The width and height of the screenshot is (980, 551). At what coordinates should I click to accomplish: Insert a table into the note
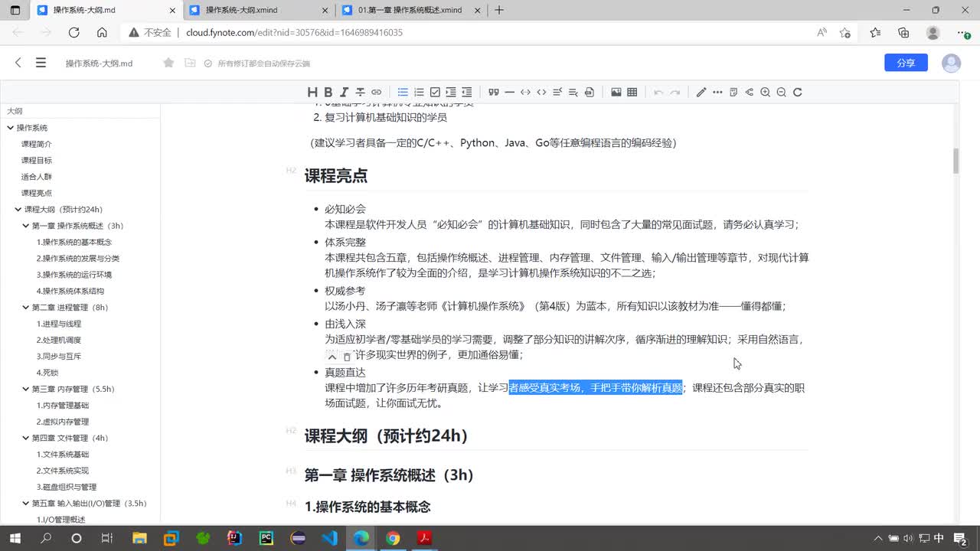[x=632, y=92]
